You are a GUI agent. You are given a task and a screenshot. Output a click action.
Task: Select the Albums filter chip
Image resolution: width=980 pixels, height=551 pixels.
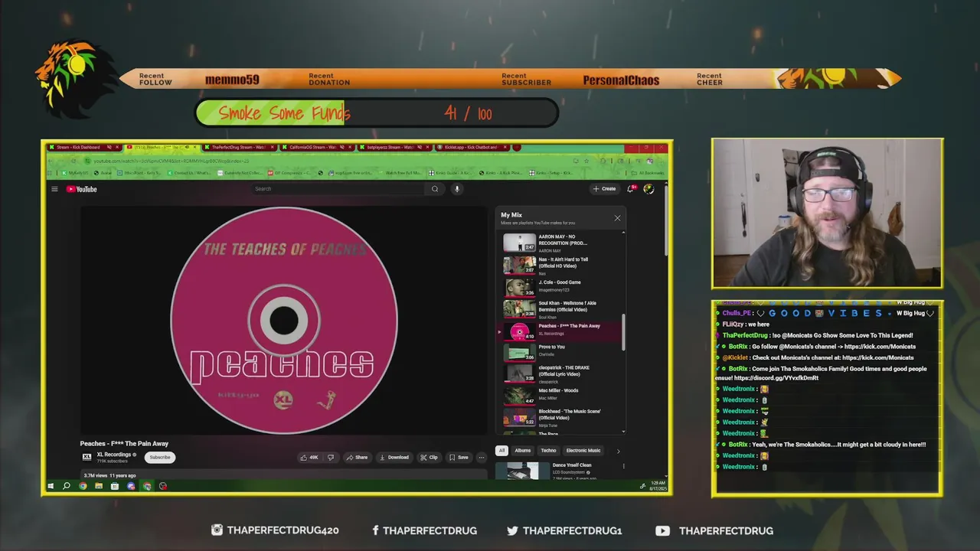click(x=523, y=450)
